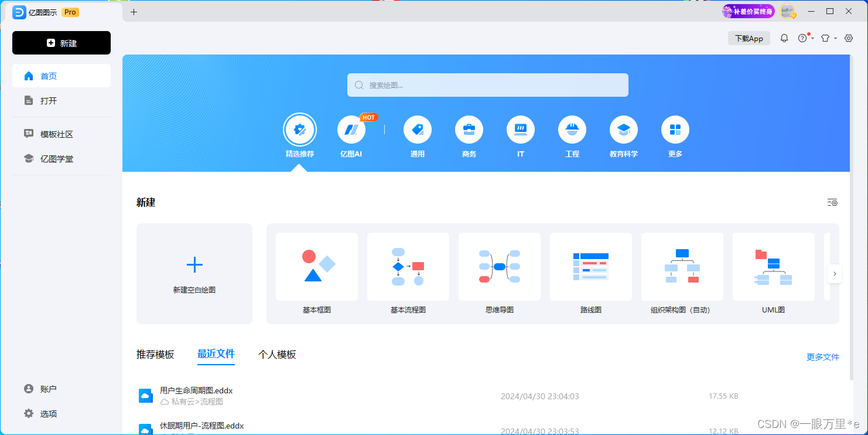Open 账户 account settings
Screen dimensions: 868x435
[x=61, y=389]
